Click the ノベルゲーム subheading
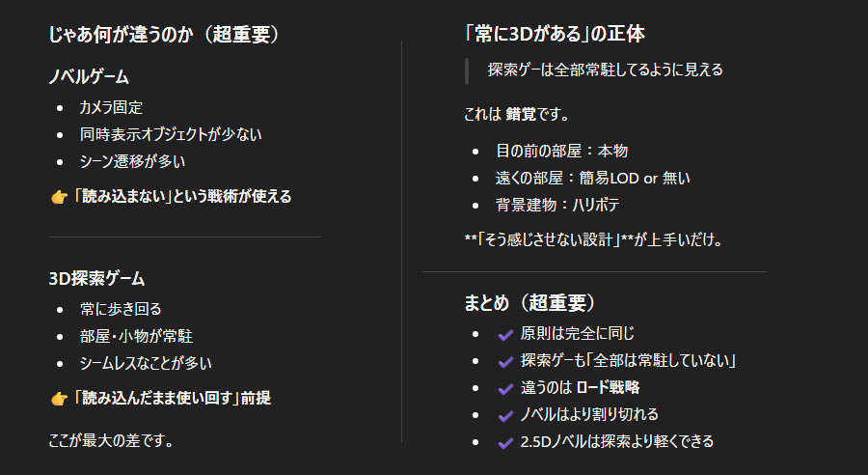868x475 pixels. click(x=89, y=76)
